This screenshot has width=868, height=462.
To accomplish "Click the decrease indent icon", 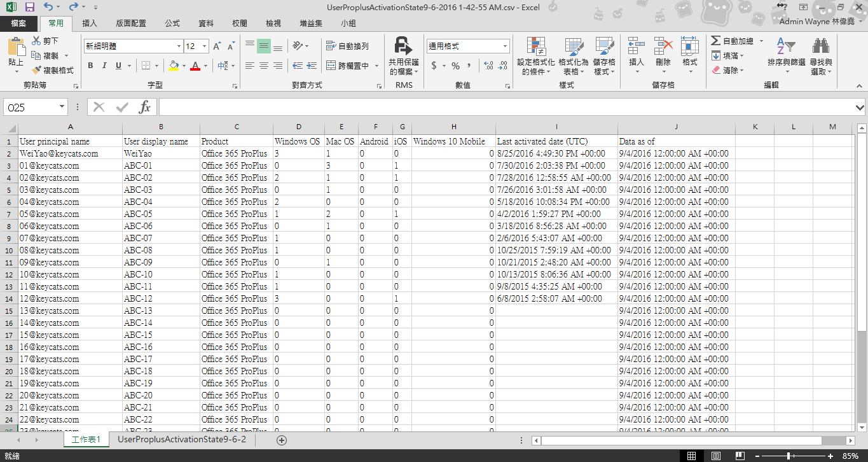I will (298, 66).
